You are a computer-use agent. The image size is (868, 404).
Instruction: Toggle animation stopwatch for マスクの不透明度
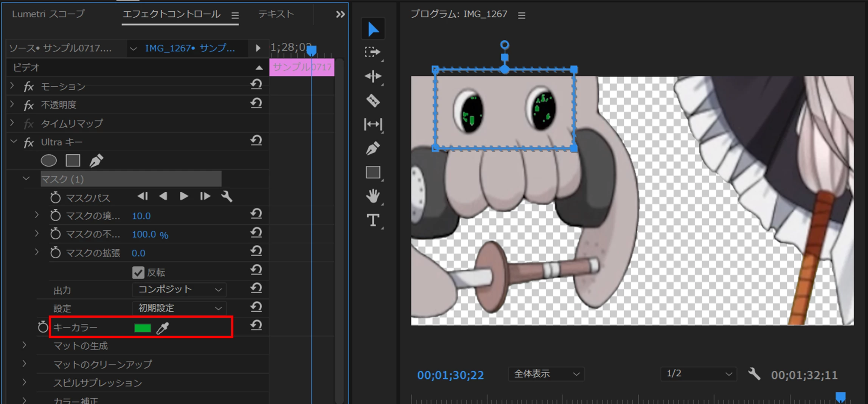click(55, 234)
